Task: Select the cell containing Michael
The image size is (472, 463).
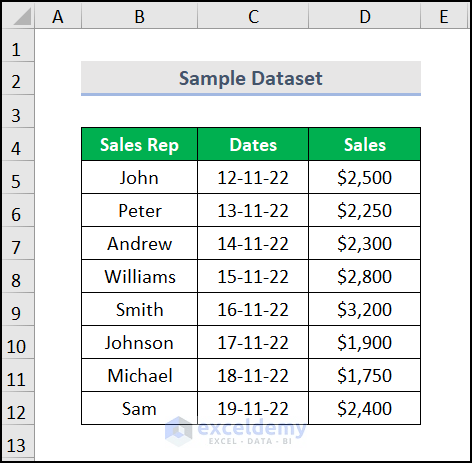Action: [x=139, y=375]
